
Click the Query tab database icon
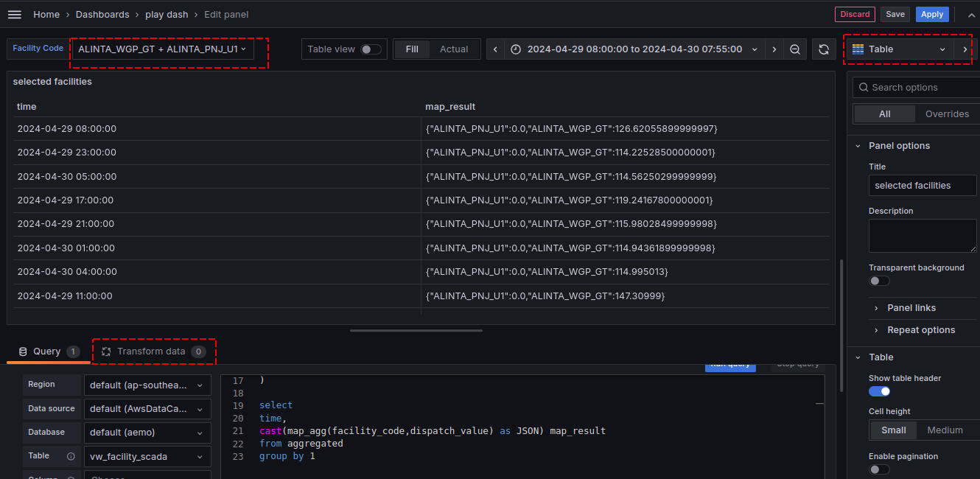pos(23,352)
